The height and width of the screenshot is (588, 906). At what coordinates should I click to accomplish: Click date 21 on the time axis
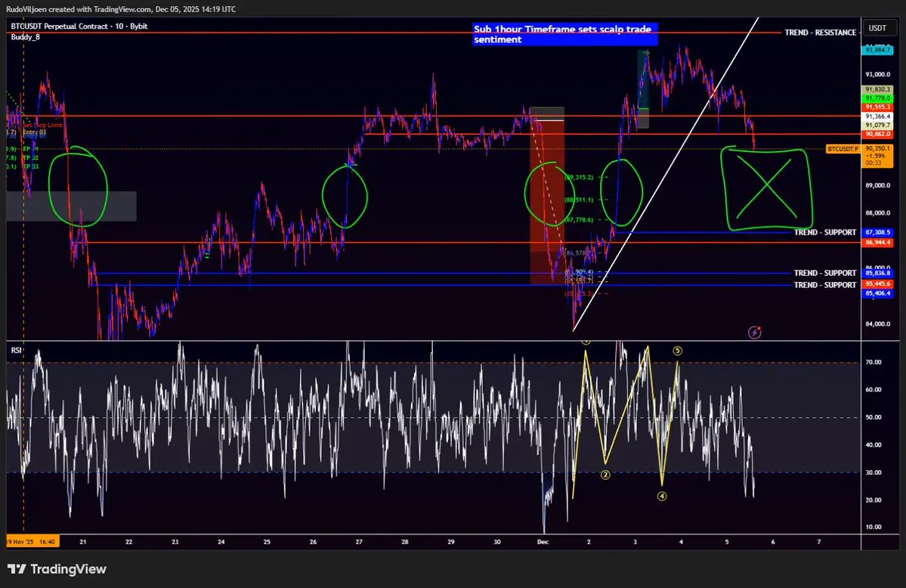[x=83, y=543]
